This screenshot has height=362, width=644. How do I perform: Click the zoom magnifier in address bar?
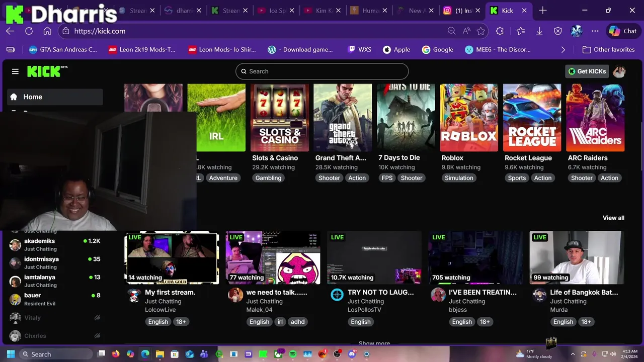pos(452,31)
